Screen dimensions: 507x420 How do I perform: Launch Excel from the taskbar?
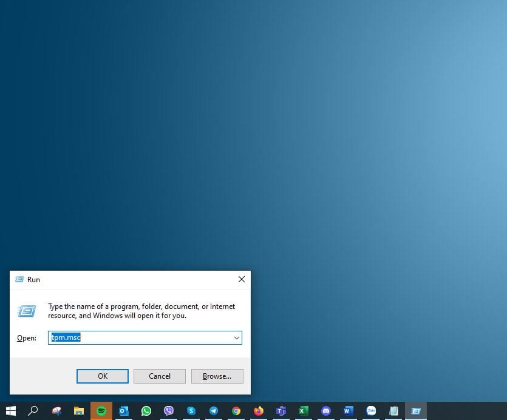[x=303, y=411]
